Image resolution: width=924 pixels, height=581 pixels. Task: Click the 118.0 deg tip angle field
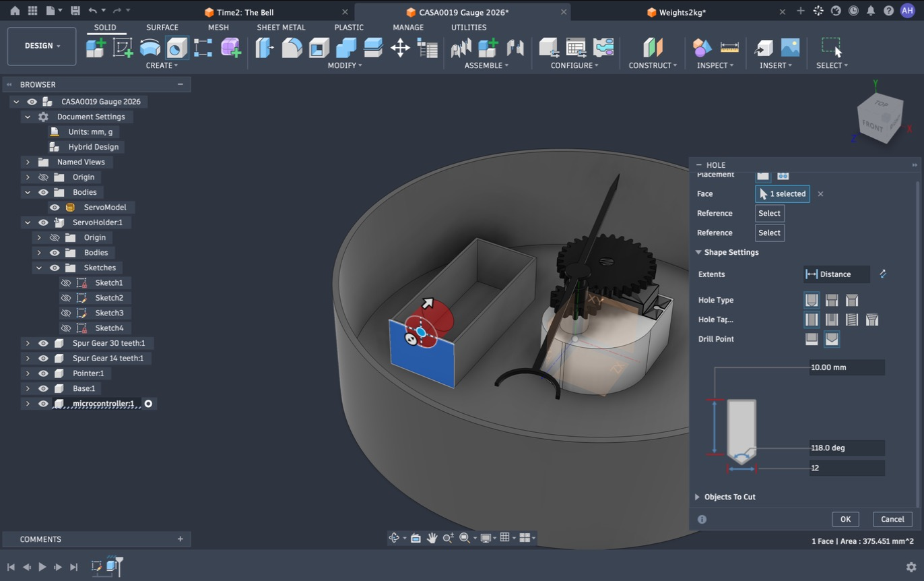click(847, 448)
